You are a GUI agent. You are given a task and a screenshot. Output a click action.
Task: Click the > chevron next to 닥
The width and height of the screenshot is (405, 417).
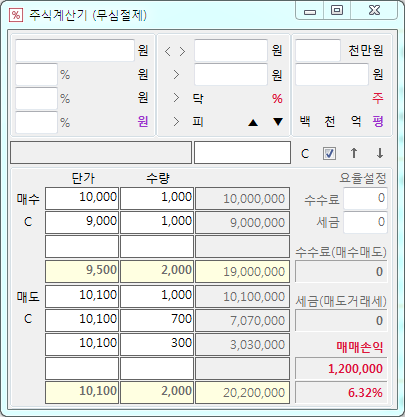tap(176, 98)
